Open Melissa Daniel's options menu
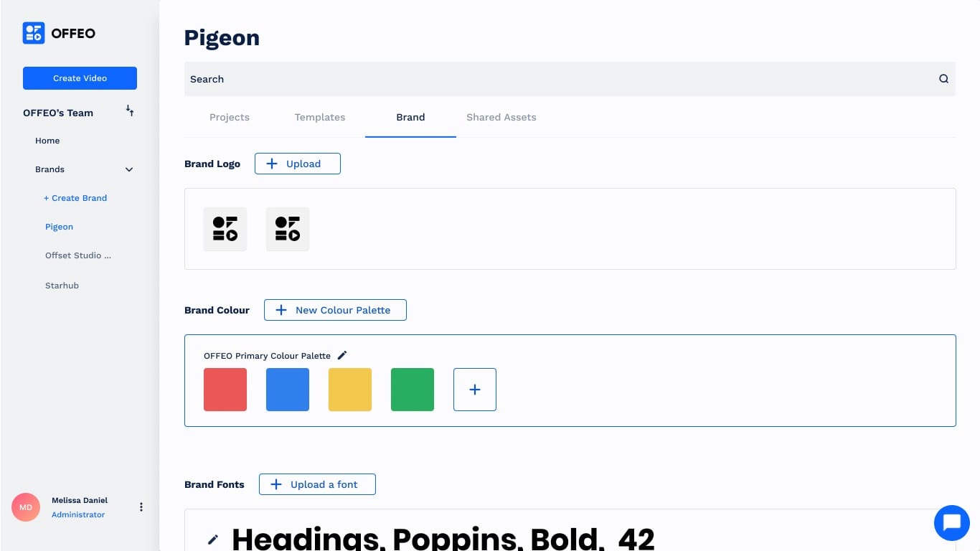The image size is (980, 551). (141, 507)
